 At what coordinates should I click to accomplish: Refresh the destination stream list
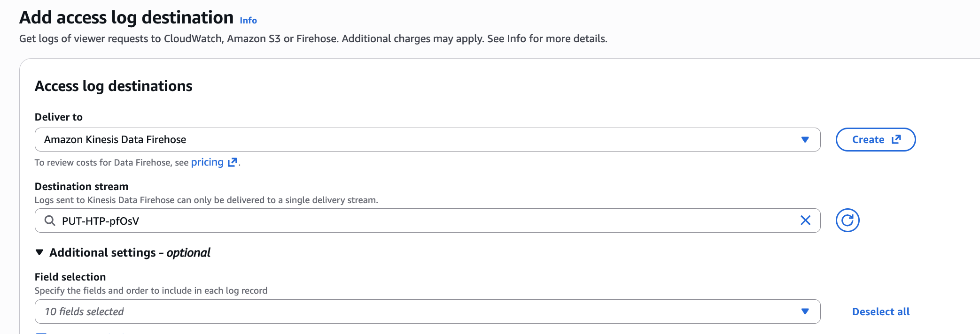point(847,220)
